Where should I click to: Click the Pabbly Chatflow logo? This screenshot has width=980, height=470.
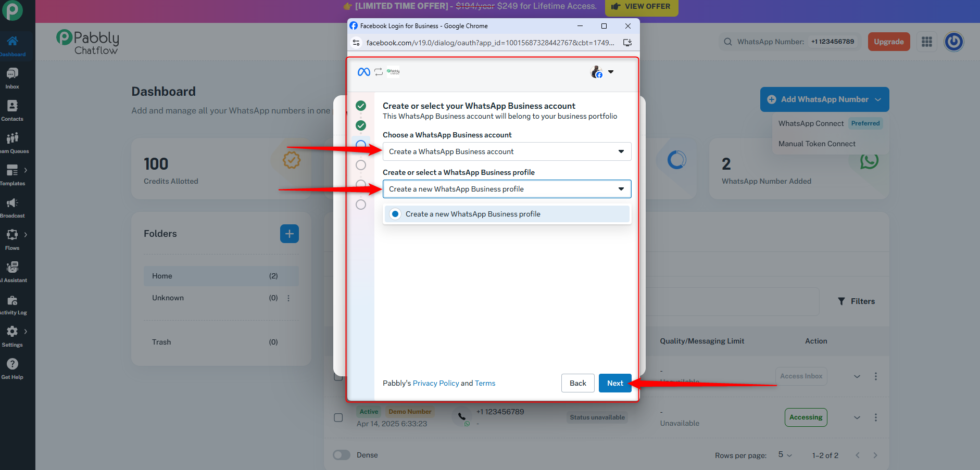(x=87, y=42)
